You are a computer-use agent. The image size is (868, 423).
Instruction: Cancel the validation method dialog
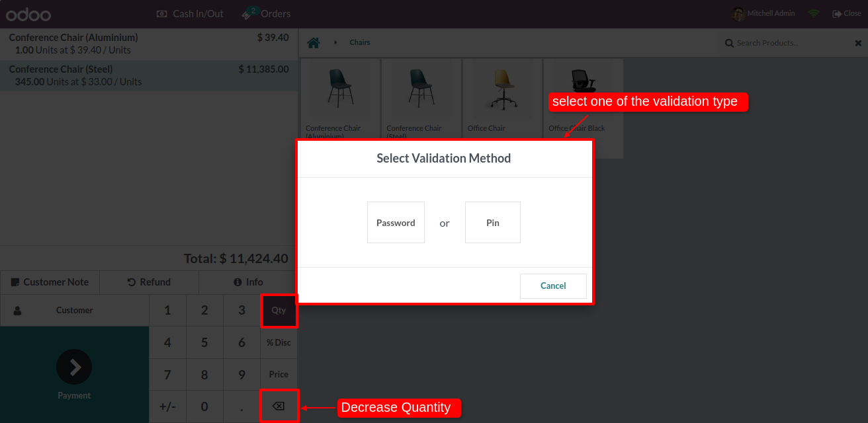pos(553,286)
